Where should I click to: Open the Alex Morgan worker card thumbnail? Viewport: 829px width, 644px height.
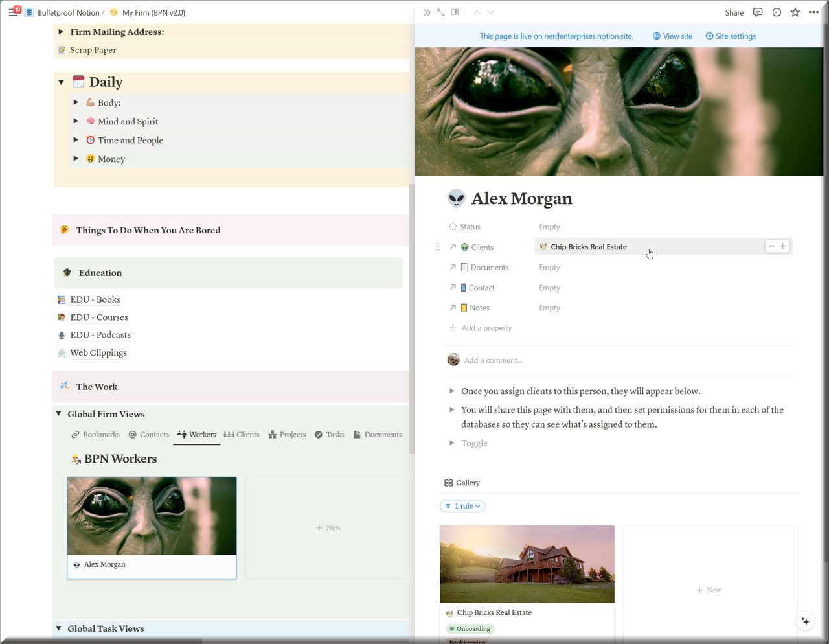[x=152, y=516]
